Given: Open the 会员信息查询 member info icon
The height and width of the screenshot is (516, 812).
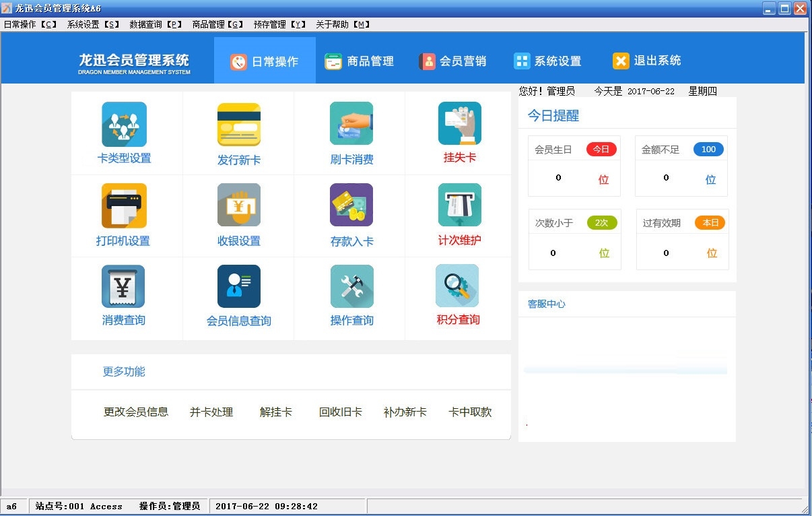Looking at the screenshot, I should pyautogui.click(x=238, y=286).
